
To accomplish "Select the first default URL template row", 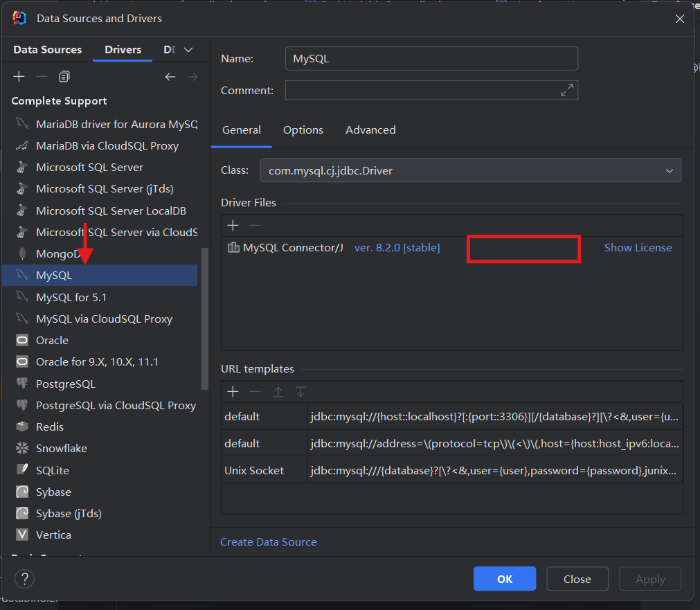I will 452,416.
